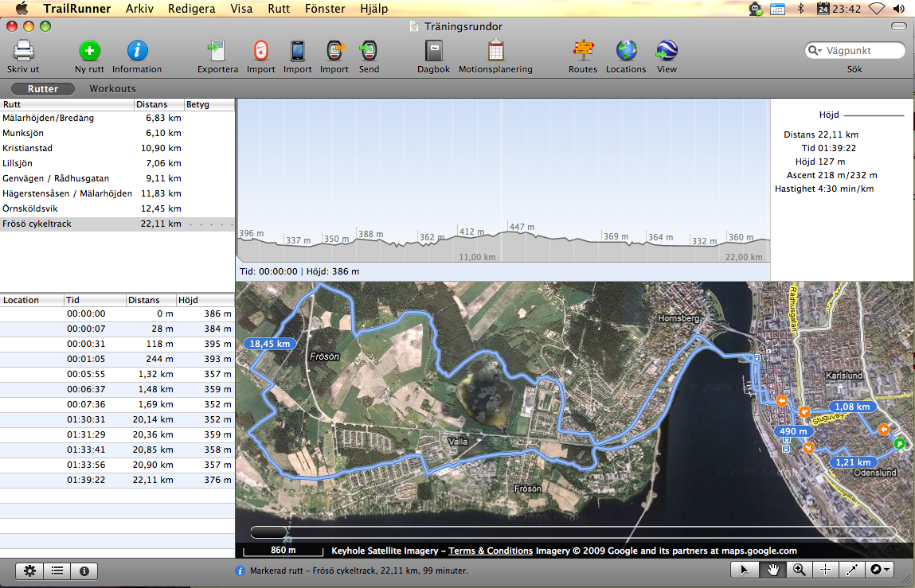Click the Routes signpost icon

pos(583,52)
